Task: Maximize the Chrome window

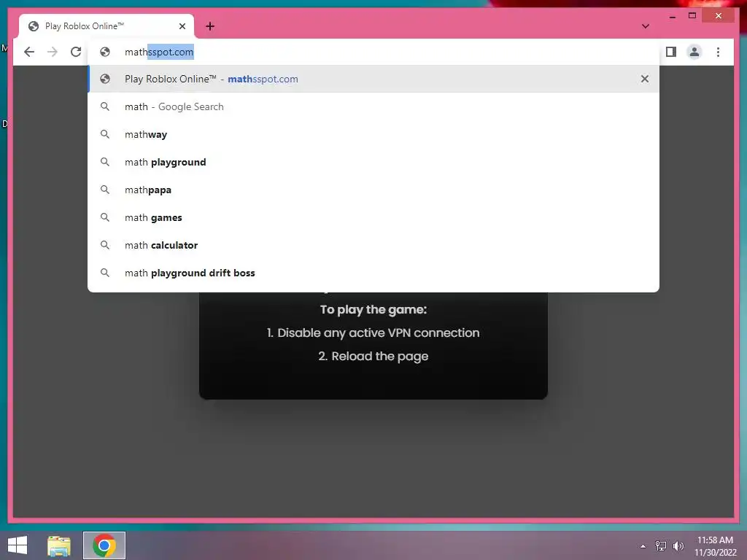Action: (x=692, y=16)
